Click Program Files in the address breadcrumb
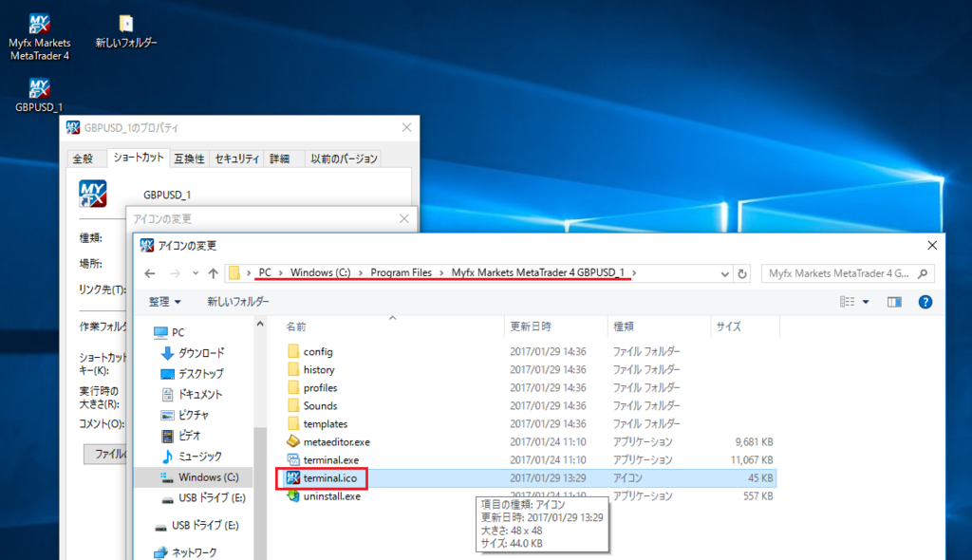The height and width of the screenshot is (560, 972). click(x=402, y=272)
